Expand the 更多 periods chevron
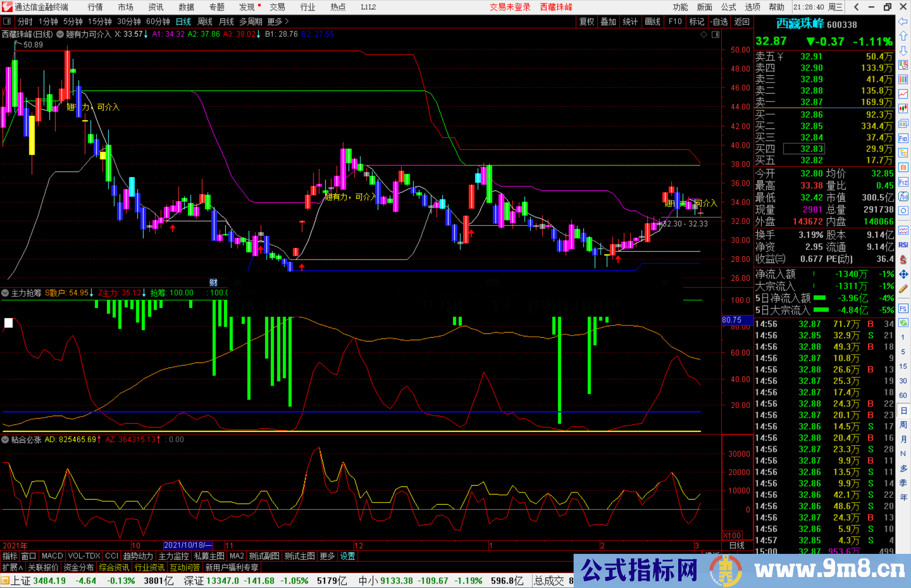The width and height of the screenshot is (911, 588). tap(287, 21)
